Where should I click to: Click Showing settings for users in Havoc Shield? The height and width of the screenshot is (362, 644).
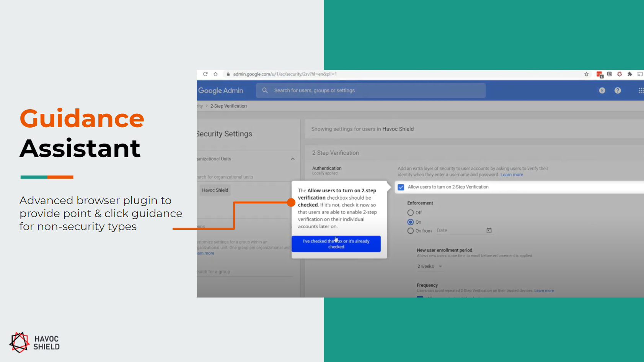point(362,129)
